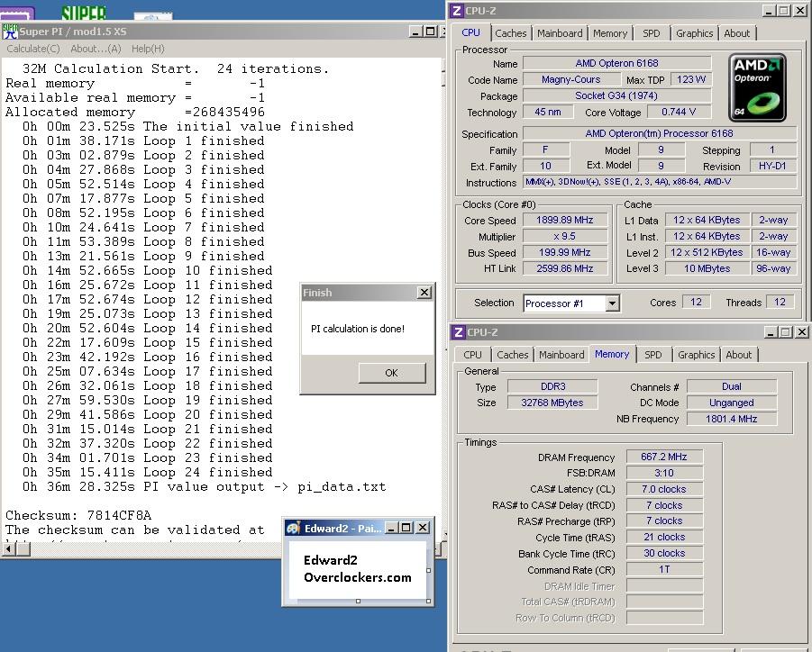The width and height of the screenshot is (812, 652).
Task: Click the Loop 24 finished line
Action: click(x=148, y=473)
